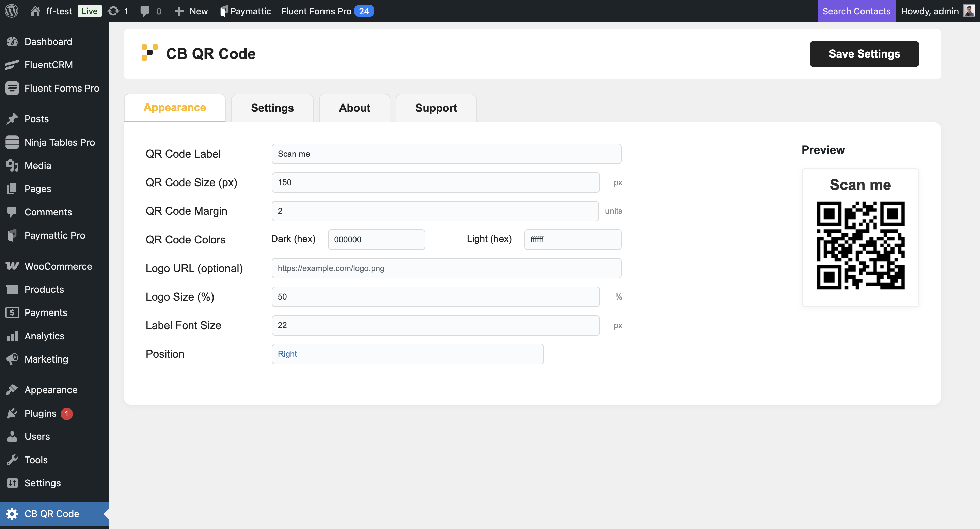Viewport: 980px width, 529px height.
Task: Click the Posts pin icon
Action: 12,119
